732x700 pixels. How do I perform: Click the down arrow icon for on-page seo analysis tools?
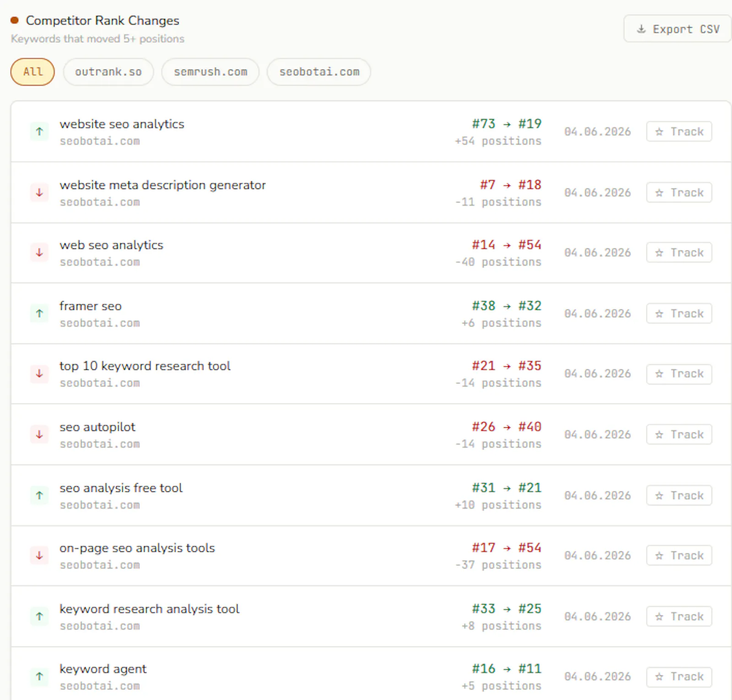(39, 555)
